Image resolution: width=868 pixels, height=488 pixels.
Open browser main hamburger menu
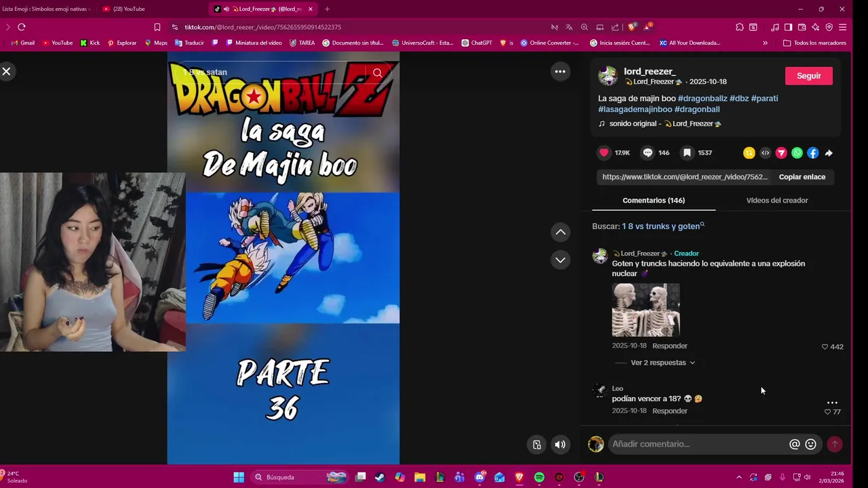click(x=842, y=27)
